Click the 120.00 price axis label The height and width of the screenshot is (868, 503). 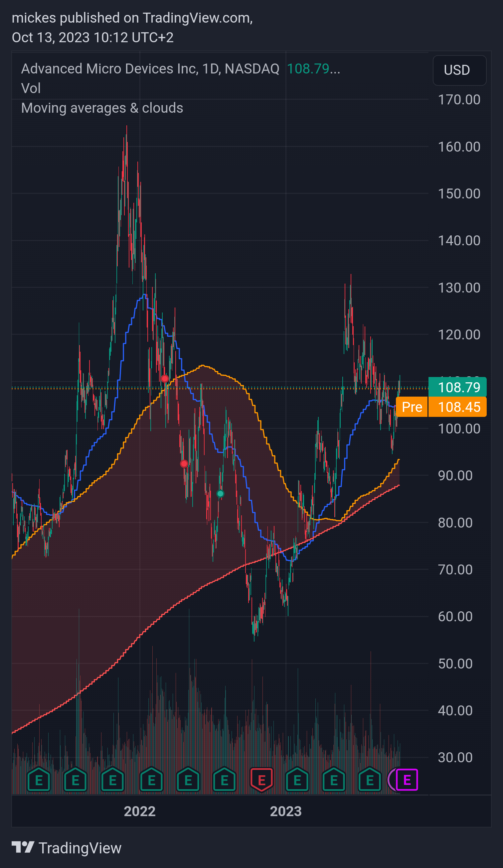pyautogui.click(x=459, y=334)
